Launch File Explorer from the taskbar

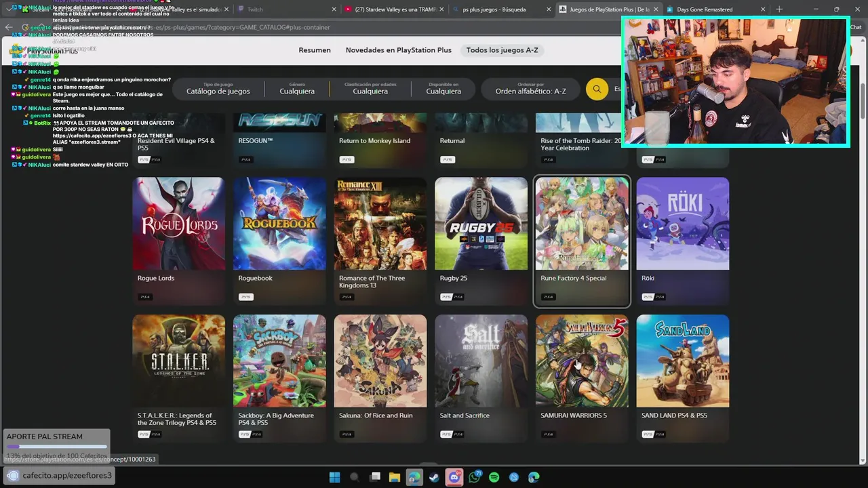tap(394, 477)
